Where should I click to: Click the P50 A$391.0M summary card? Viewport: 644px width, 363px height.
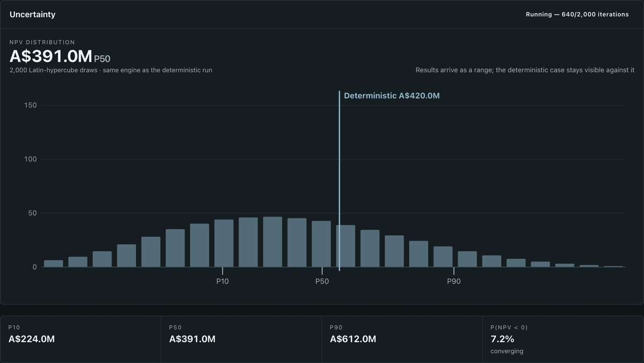coord(241,339)
